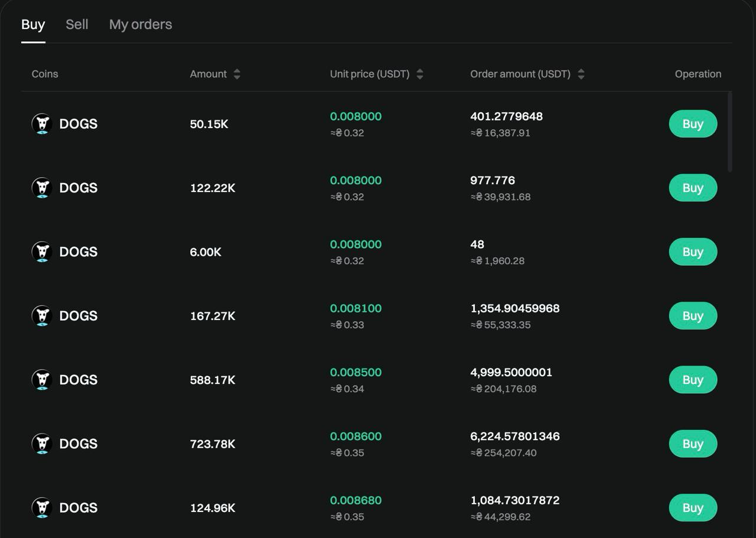This screenshot has width=756, height=538.
Task: Click order amount 977.776
Action: (493, 180)
